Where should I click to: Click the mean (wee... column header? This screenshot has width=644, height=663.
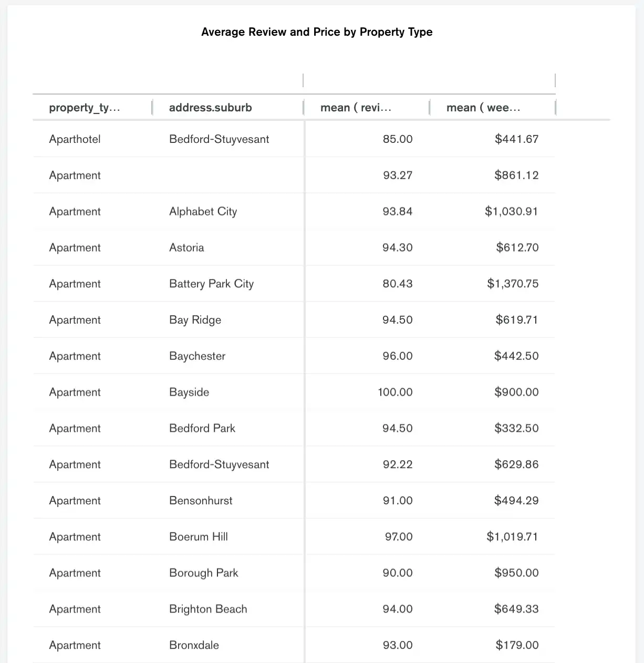tap(483, 108)
